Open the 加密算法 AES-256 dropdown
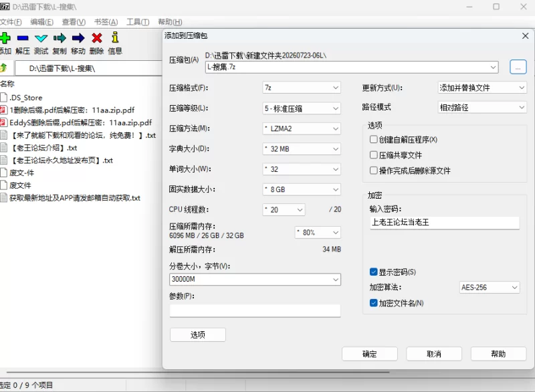Viewport: 535px width, 392px height. (x=490, y=287)
